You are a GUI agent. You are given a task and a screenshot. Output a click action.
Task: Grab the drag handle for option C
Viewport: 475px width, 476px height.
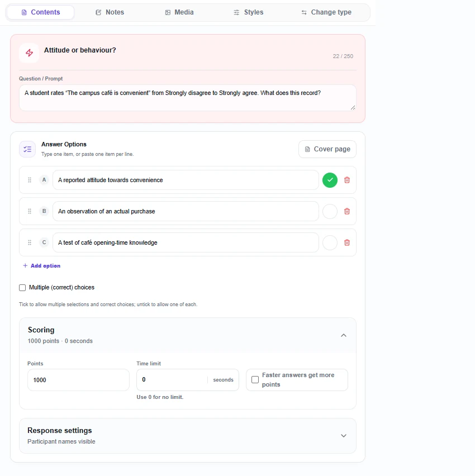tap(30, 242)
